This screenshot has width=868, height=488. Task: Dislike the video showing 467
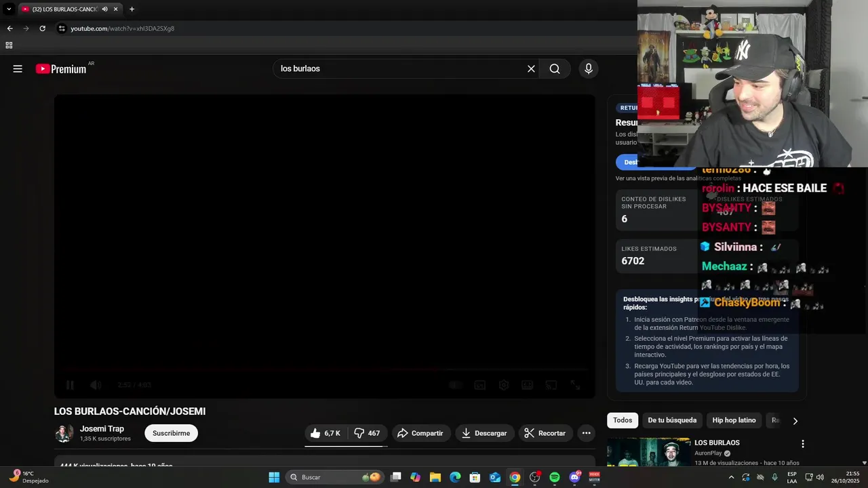pyautogui.click(x=368, y=433)
